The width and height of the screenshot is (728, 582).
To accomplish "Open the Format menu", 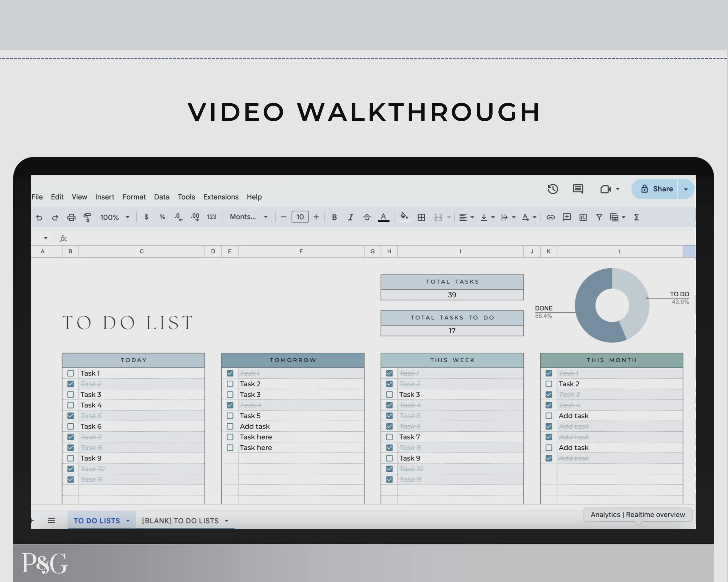I will [x=134, y=197].
